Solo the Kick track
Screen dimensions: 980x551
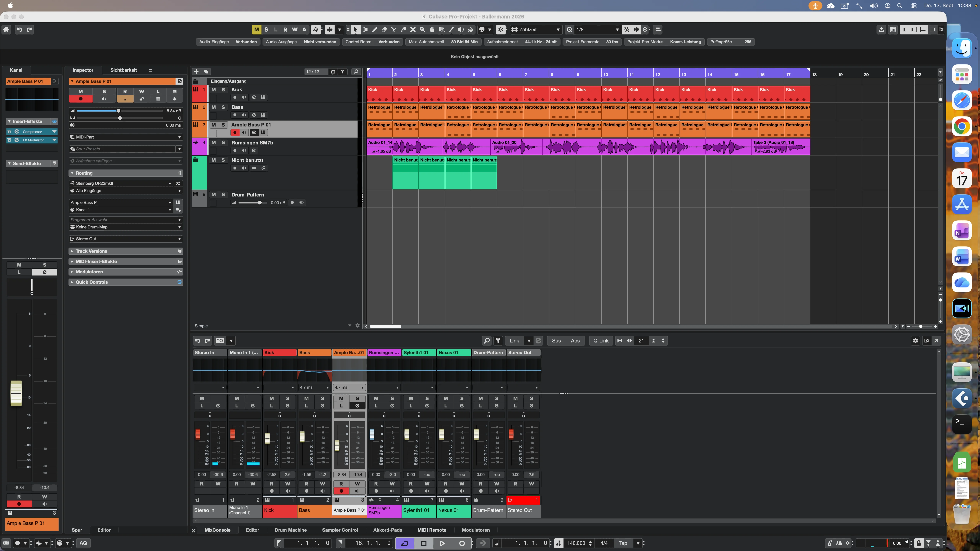(223, 90)
